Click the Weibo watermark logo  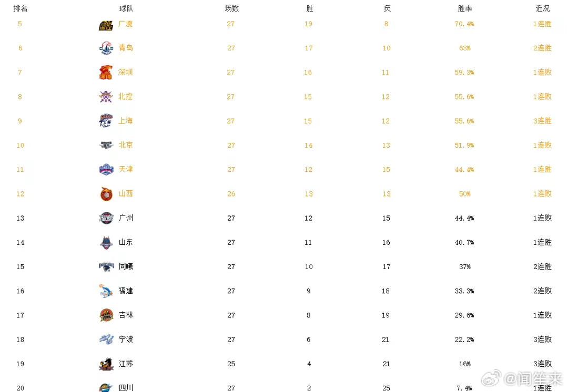click(x=491, y=378)
